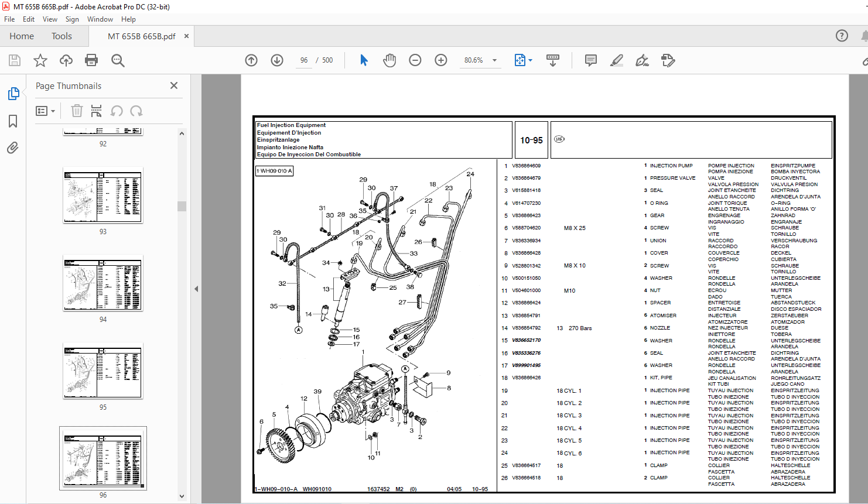
Task: Click the Save file icon
Action: click(15, 60)
